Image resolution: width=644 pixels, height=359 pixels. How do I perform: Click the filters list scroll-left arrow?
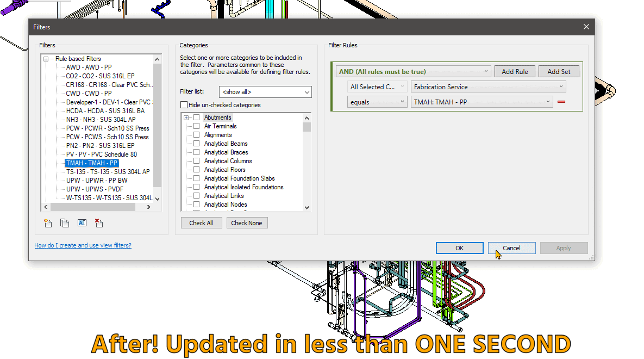tap(46, 207)
